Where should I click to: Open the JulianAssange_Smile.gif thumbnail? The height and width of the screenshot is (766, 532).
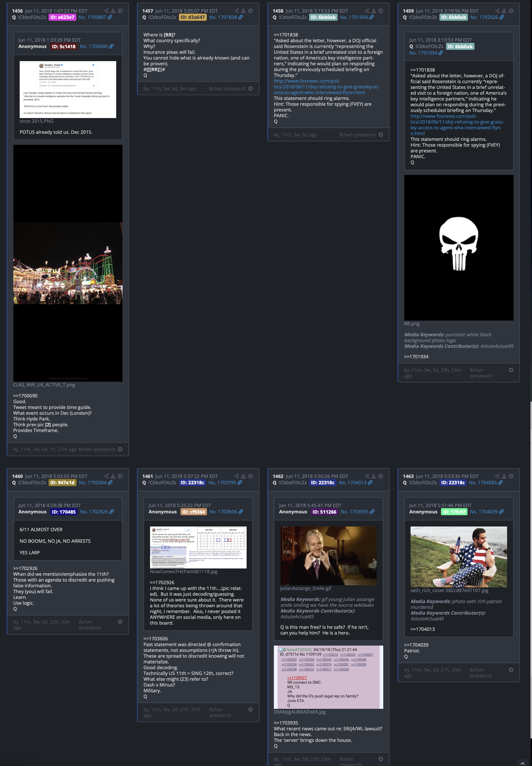(328, 556)
